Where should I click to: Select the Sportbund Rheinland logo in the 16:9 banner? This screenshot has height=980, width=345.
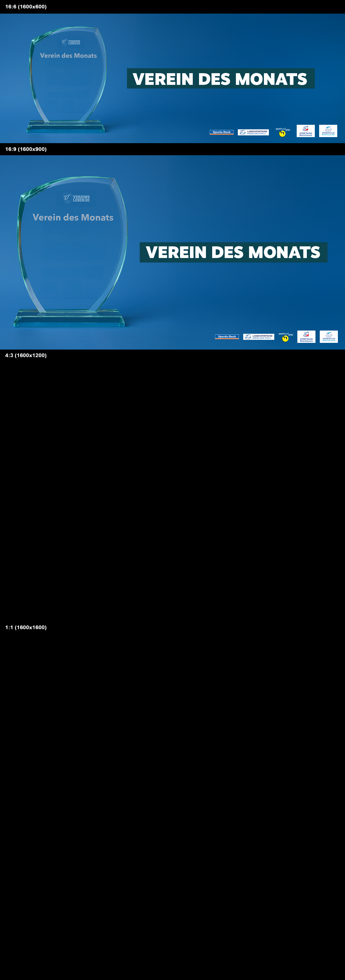[329, 337]
